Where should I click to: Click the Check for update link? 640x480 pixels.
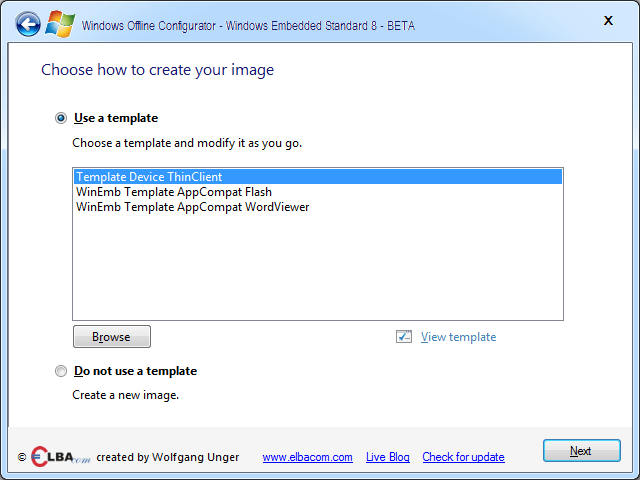pos(463,457)
